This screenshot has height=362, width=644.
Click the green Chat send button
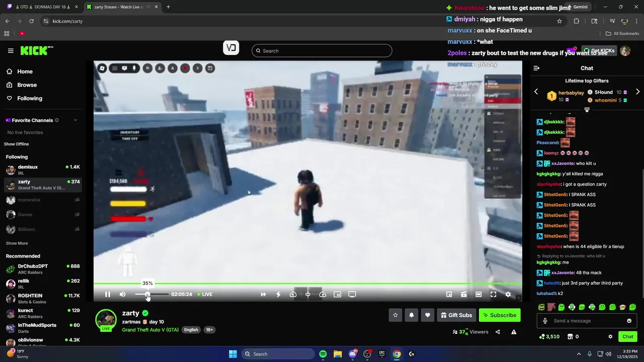(x=628, y=337)
